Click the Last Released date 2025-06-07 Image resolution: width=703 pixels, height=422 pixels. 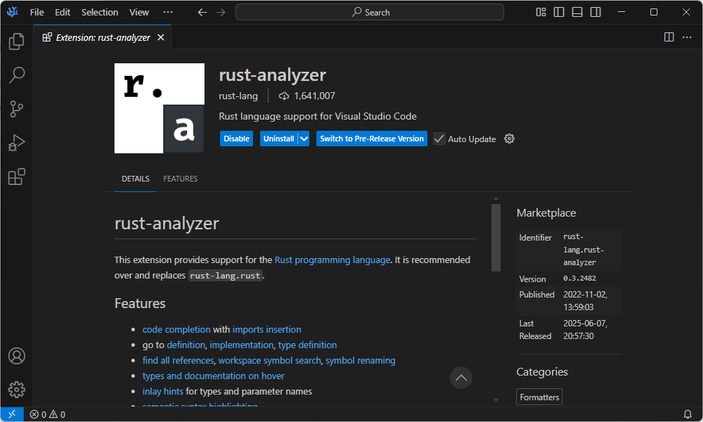click(585, 330)
